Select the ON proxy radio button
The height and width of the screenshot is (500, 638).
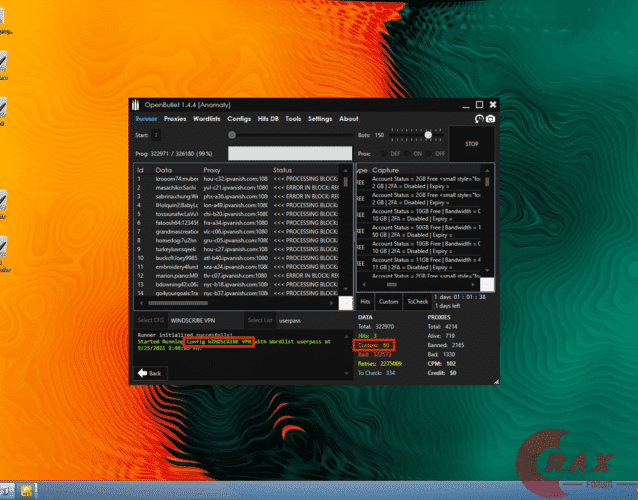pos(406,154)
